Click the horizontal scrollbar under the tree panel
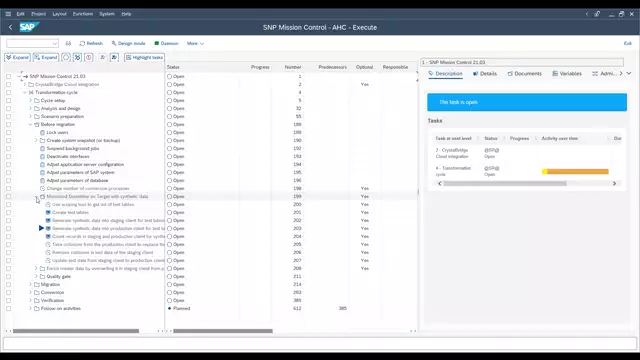 (x=76, y=331)
